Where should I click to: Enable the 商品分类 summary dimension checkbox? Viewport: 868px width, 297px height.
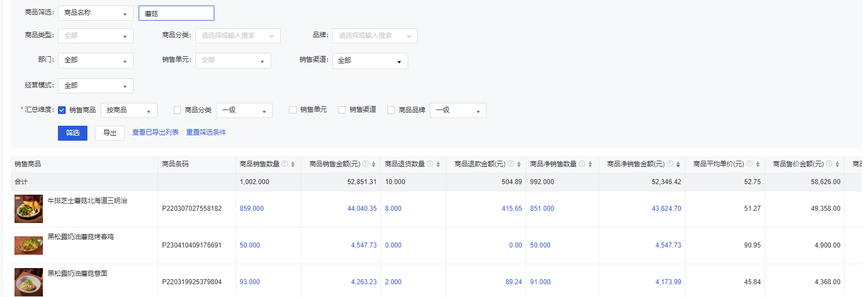coord(177,110)
